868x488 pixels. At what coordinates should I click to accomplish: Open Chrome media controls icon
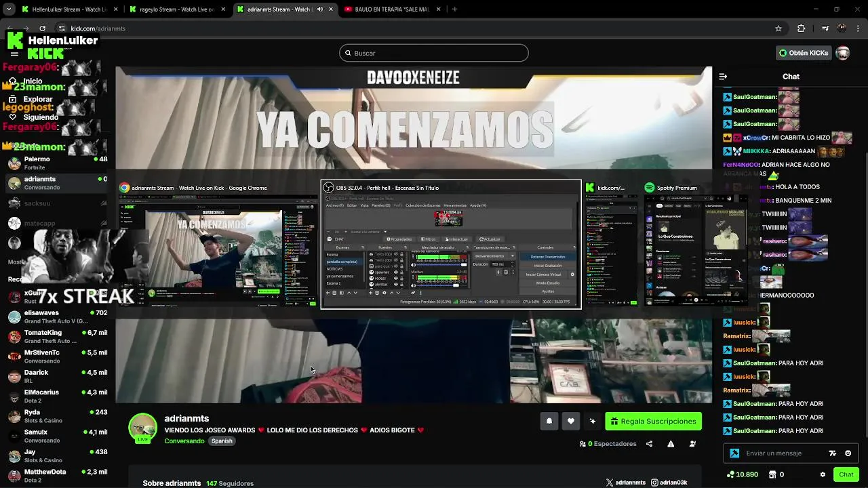point(825,28)
